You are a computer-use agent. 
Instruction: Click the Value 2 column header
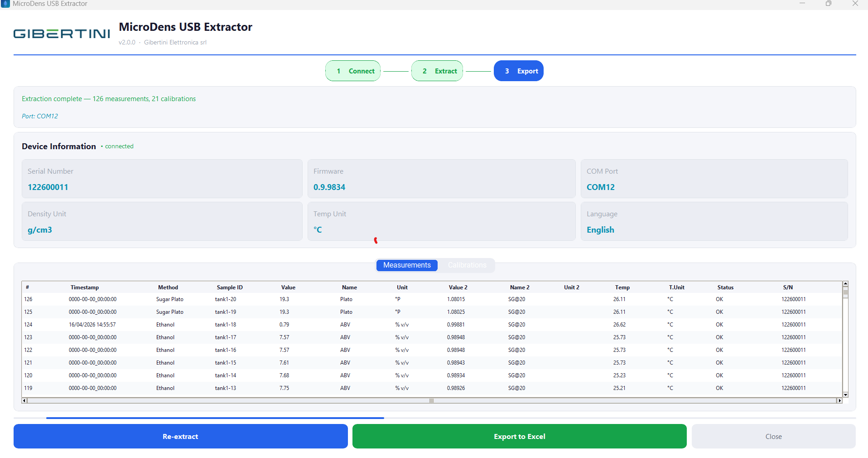coord(458,287)
